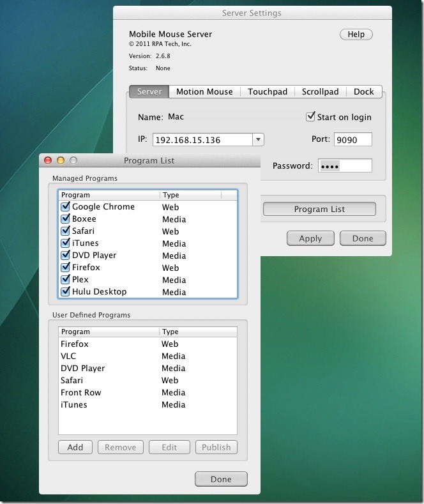Click the Port input field
Image resolution: width=424 pixels, height=504 pixels.
coord(353,139)
